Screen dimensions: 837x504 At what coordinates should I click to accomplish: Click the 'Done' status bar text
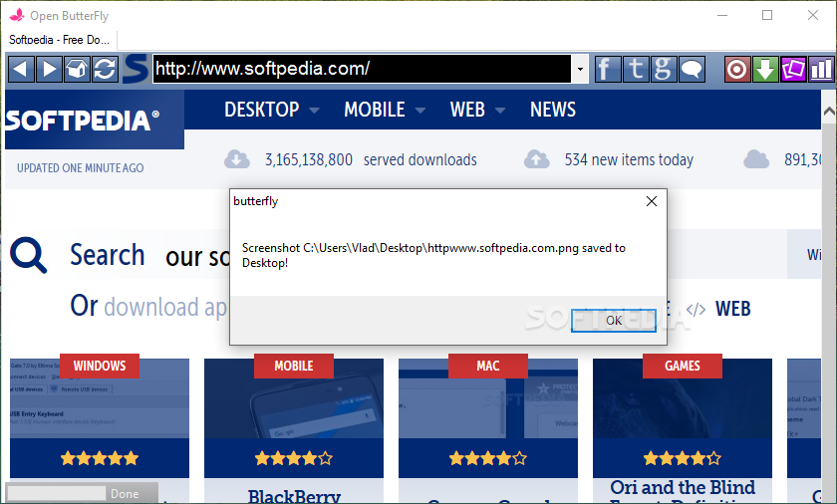point(125,494)
